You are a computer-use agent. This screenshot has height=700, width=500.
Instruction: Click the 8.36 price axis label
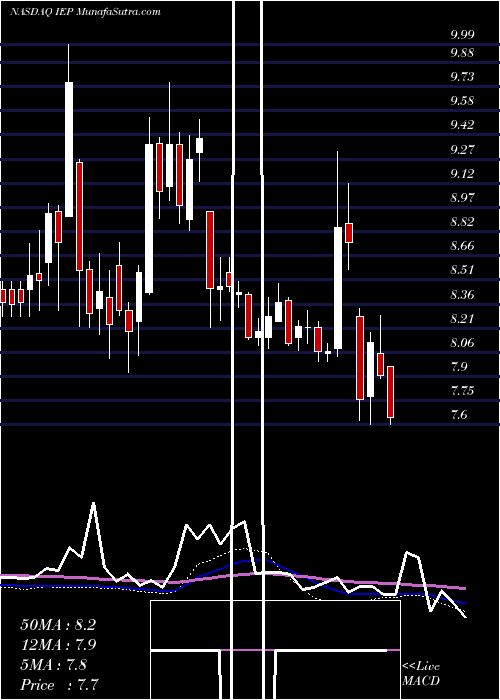[462, 295]
